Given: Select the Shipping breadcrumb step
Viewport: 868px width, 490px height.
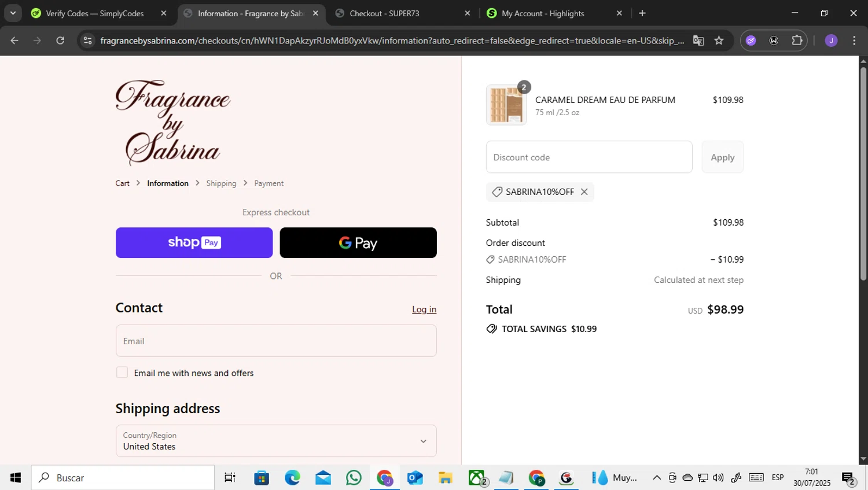Looking at the screenshot, I should point(221,183).
